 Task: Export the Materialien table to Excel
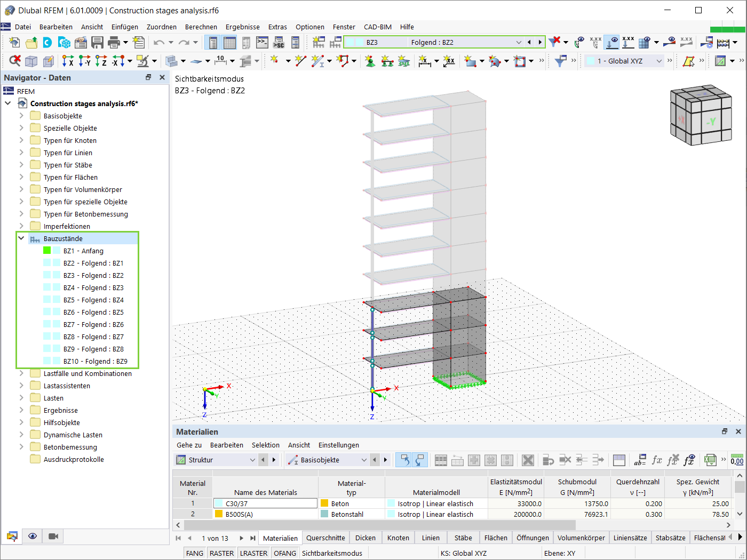tap(711, 460)
